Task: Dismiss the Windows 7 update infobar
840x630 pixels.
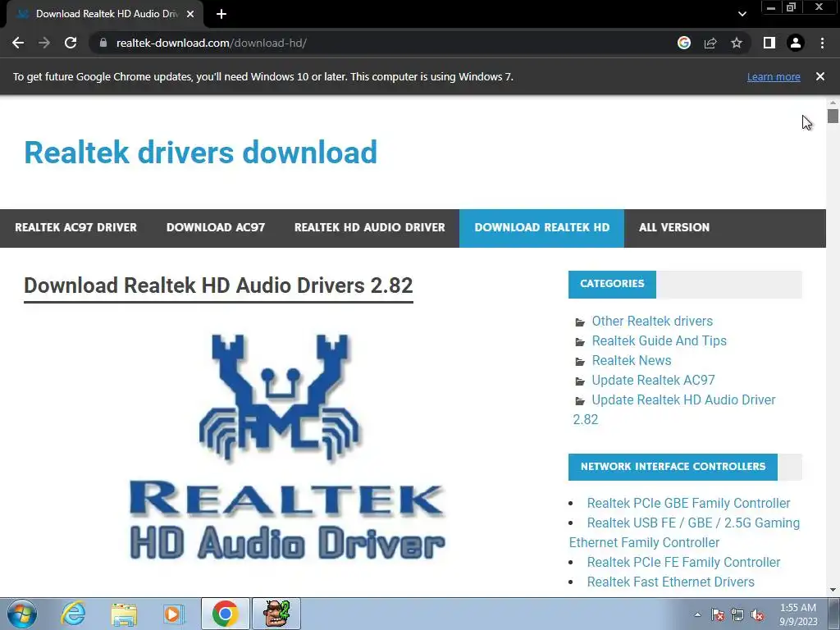Action: pyautogui.click(x=820, y=76)
